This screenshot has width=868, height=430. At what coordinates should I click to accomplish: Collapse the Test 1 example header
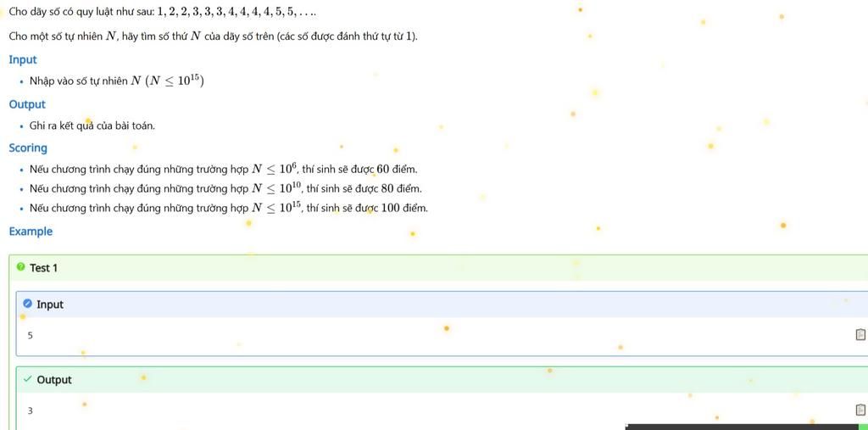[438, 268]
